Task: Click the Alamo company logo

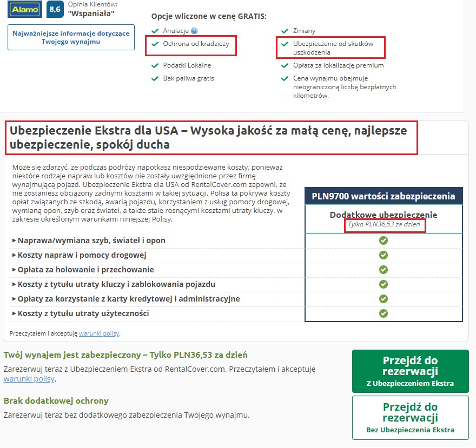Action: pyautogui.click(x=24, y=9)
